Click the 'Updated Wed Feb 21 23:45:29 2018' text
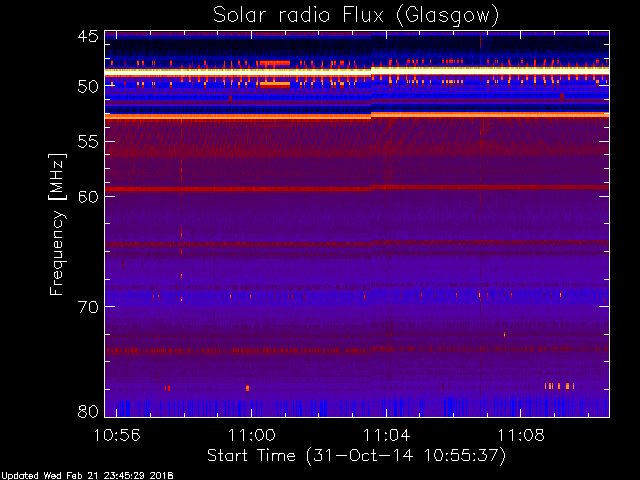This screenshot has height=480, width=640. tap(87, 476)
